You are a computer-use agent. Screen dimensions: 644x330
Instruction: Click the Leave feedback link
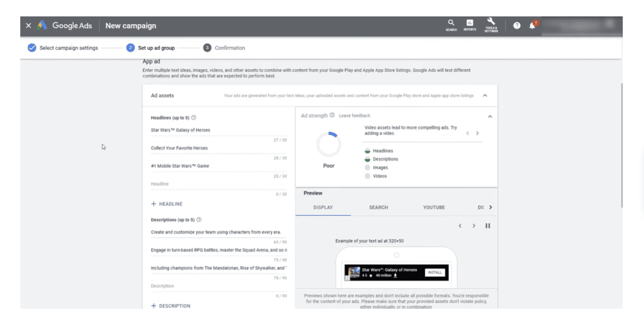[x=354, y=116]
